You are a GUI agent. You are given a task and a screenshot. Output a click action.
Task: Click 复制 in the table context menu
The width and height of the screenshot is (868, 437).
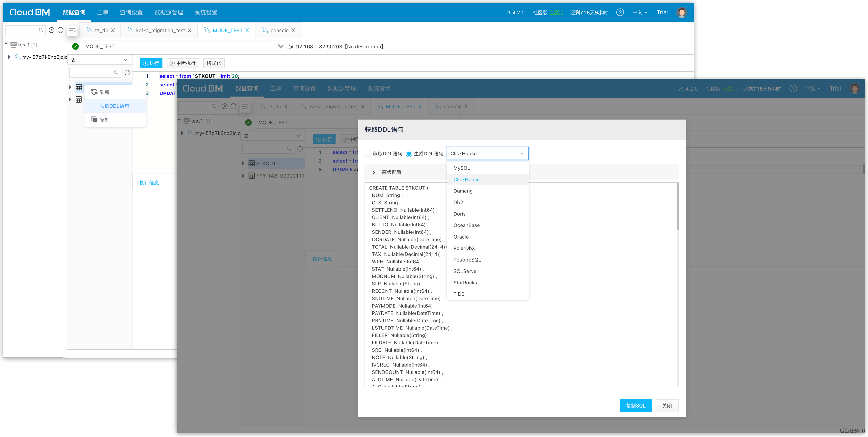[x=104, y=120]
